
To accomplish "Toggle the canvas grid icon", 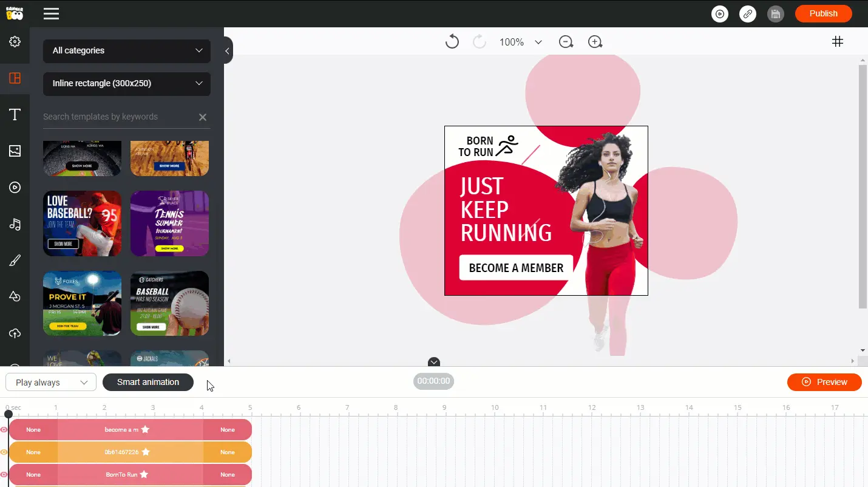I will click(838, 41).
